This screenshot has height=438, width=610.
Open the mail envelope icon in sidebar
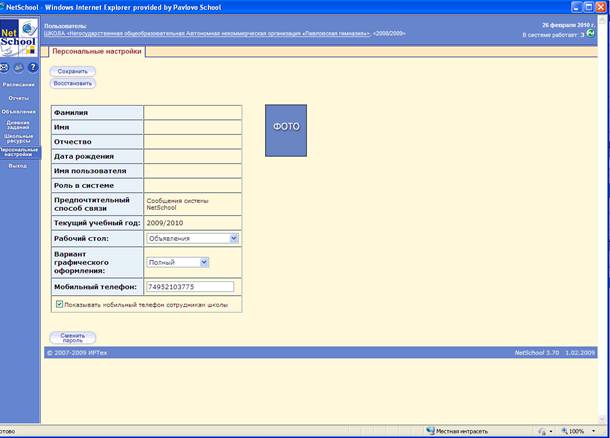click(6, 68)
